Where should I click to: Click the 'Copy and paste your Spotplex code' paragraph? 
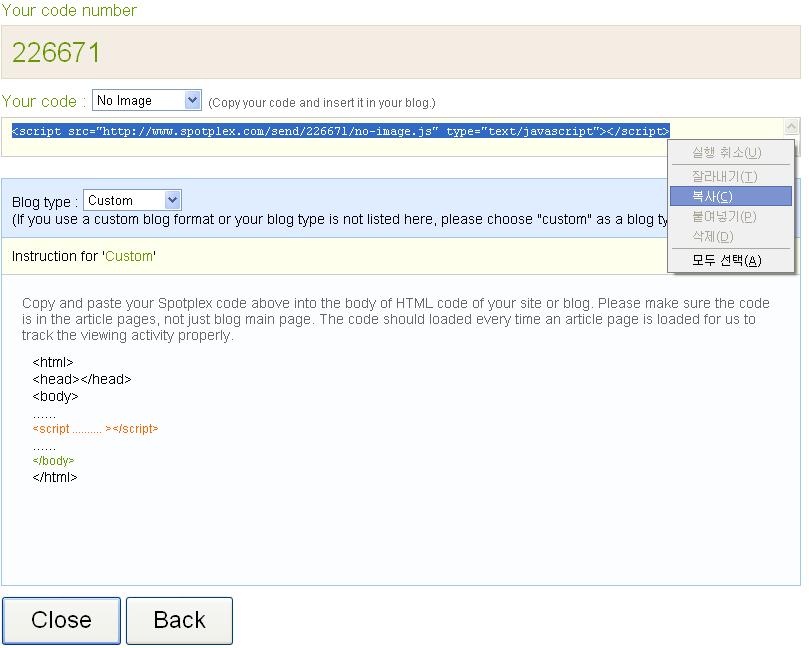point(396,319)
